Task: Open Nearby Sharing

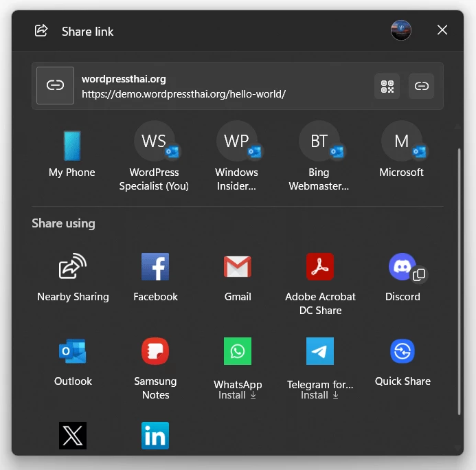Action: pos(73,278)
